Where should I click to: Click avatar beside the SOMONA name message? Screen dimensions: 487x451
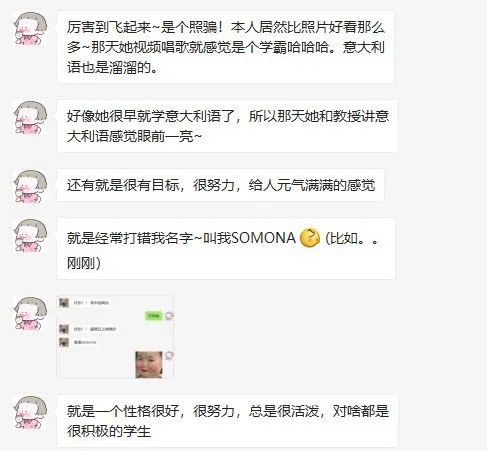30,235
